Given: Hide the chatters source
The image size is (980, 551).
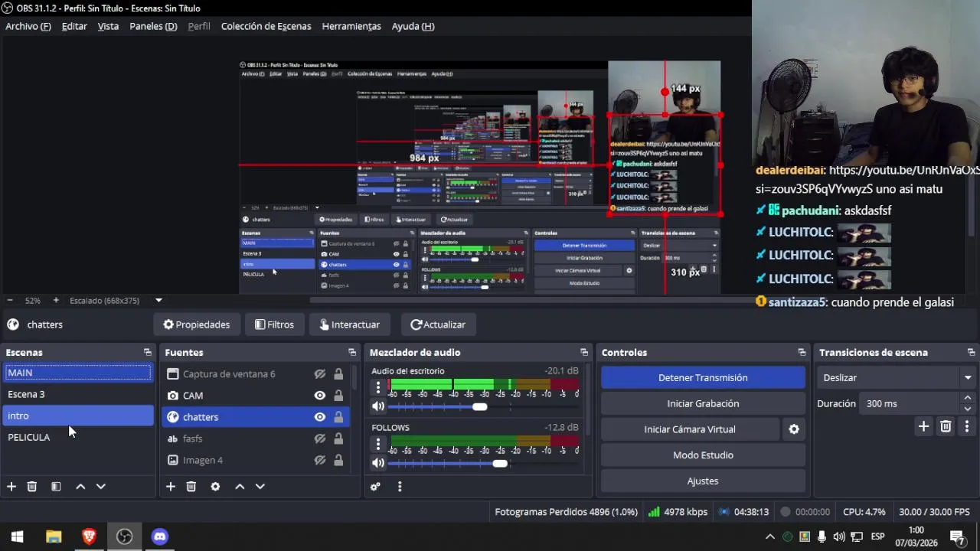Looking at the screenshot, I should click(320, 417).
